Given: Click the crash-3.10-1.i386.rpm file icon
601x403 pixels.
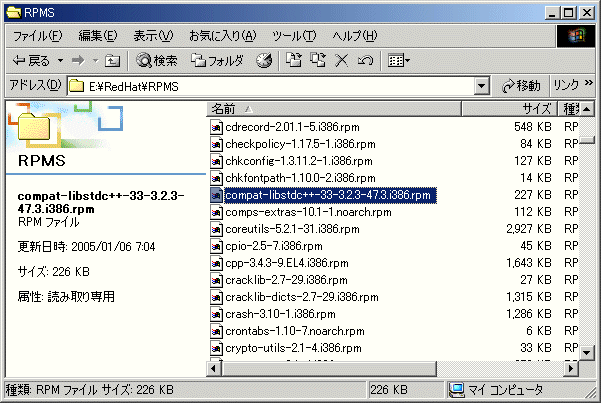Looking at the screenshot, I should pyautogui.click(x=216, y=314).
